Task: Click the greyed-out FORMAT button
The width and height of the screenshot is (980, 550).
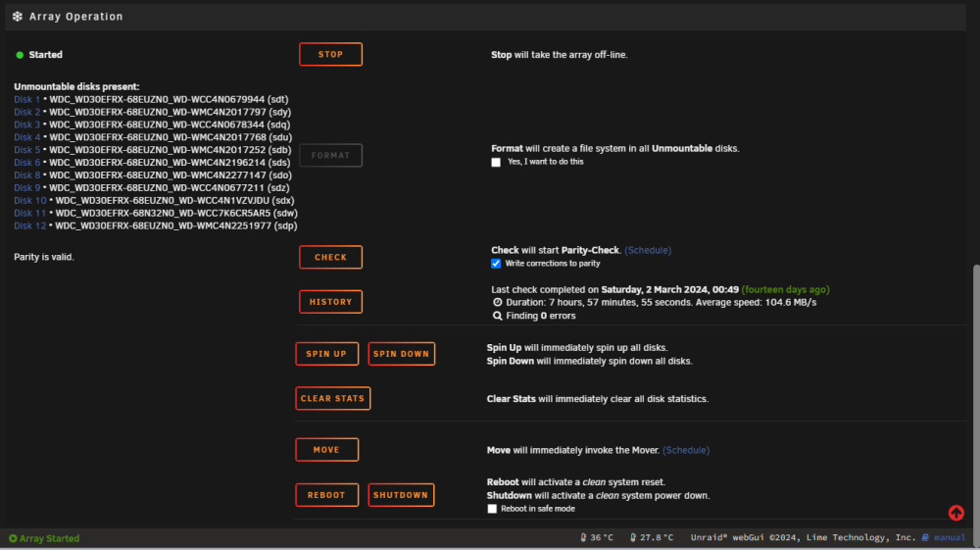Action: [330, 155]
